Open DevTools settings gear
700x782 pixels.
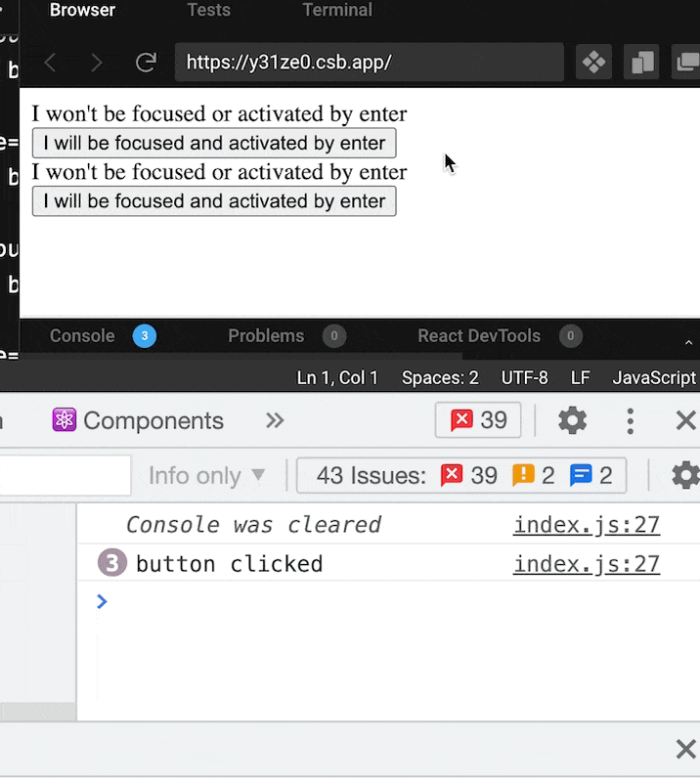click(x=572, y=420)
